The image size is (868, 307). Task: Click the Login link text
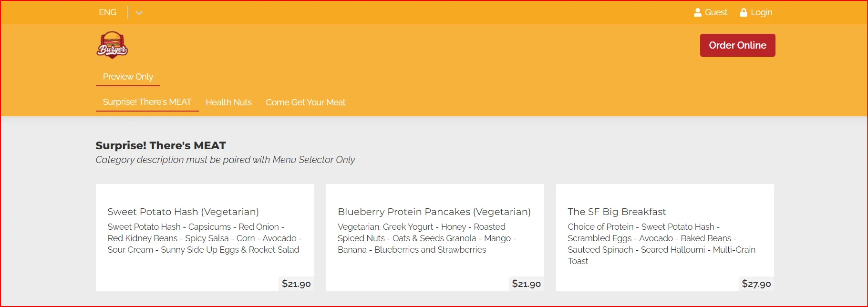[762, 12]
